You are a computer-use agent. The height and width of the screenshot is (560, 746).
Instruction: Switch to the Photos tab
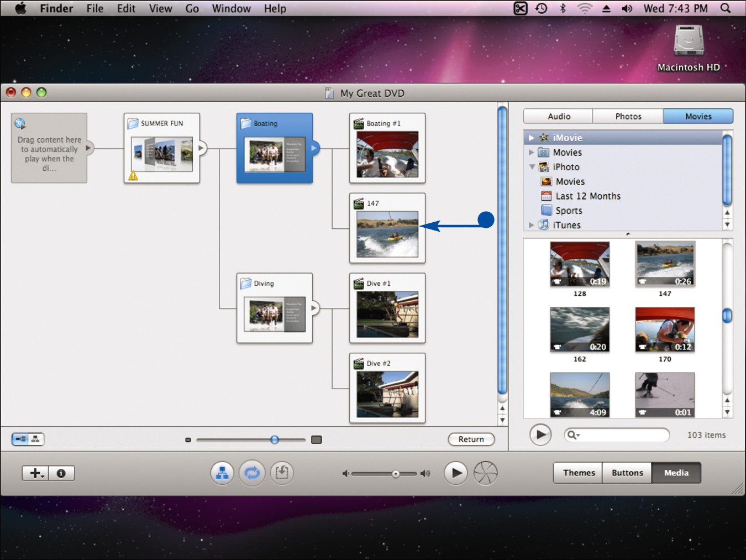[628, 116]
